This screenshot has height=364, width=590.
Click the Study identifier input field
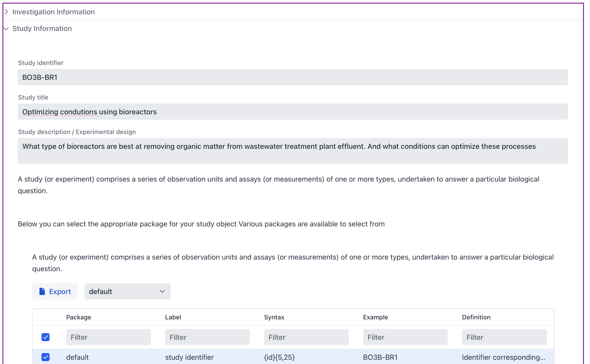pyautogui.click(x=293, y=77)
